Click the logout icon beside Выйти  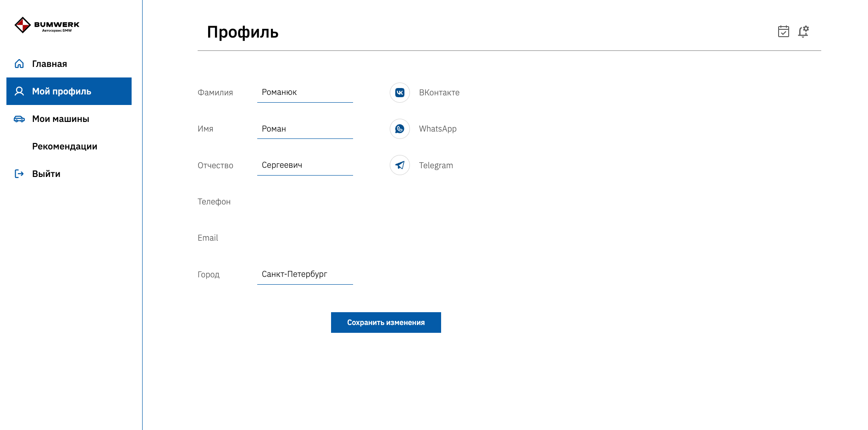[x=19, y=174]
